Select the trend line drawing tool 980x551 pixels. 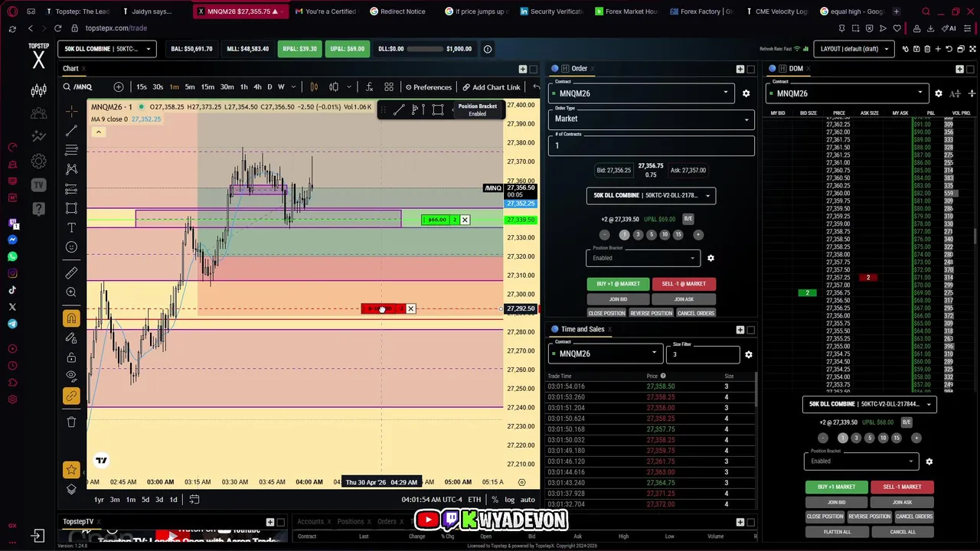click(x=71, y=131)
